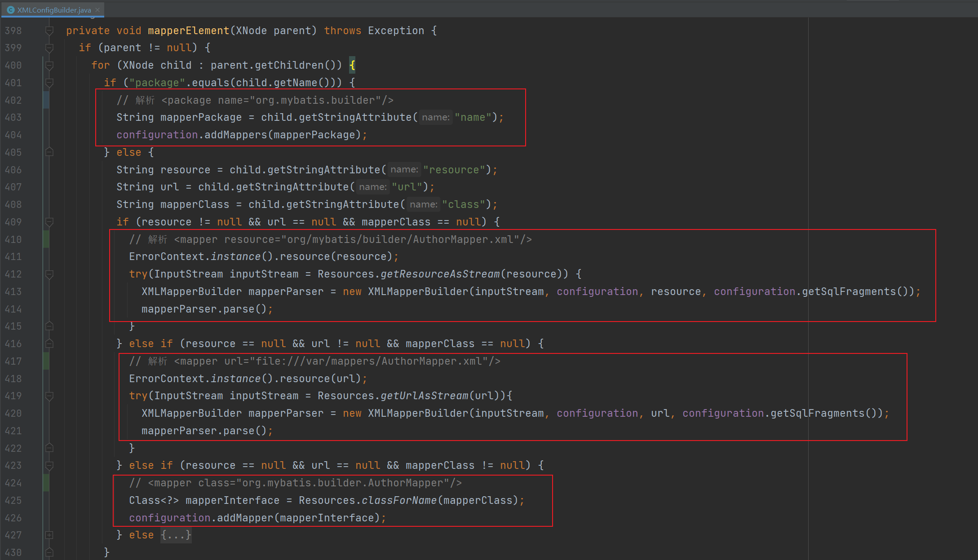This screenshot has width=978, height=560.
Task: Select the XMLConfigBuilder.java editor tab
Action: click(x=54, y=10)
